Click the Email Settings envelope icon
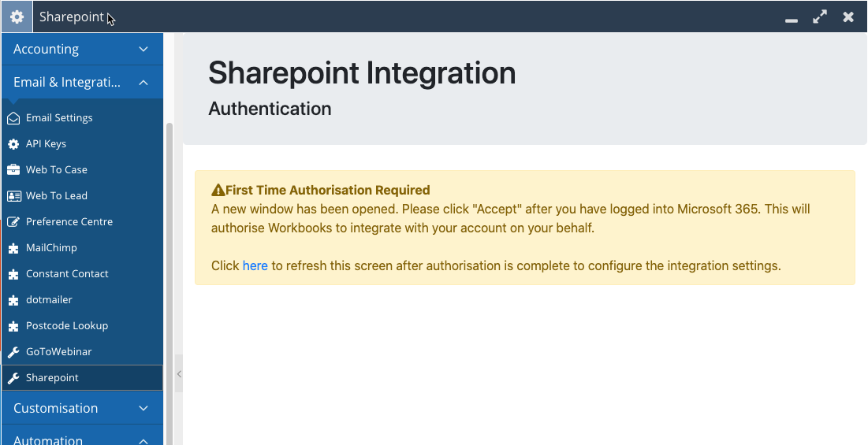Image resolution: width=868 pixels, height=445 pixels. (13, 117)
